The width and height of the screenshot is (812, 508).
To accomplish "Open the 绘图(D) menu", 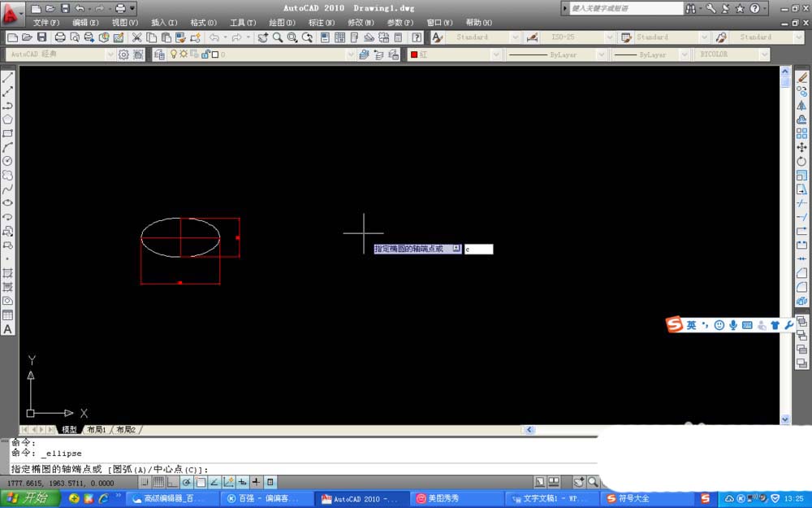I will [x=282, y=22].
